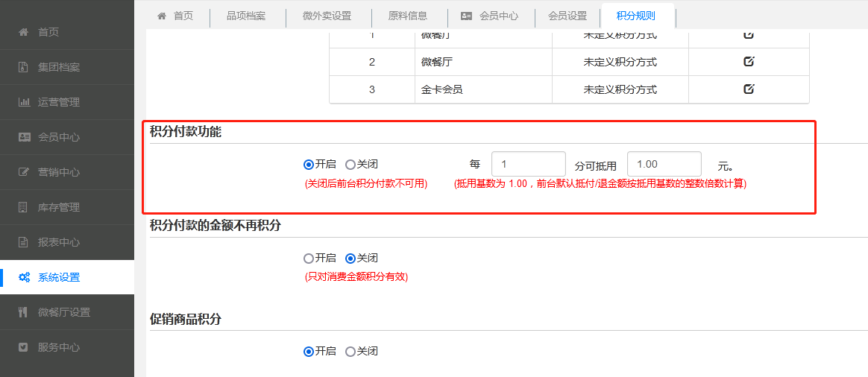868x377 pixels.
Task: Switch to the 会员设置 tab
Action: tap(567, 16)
